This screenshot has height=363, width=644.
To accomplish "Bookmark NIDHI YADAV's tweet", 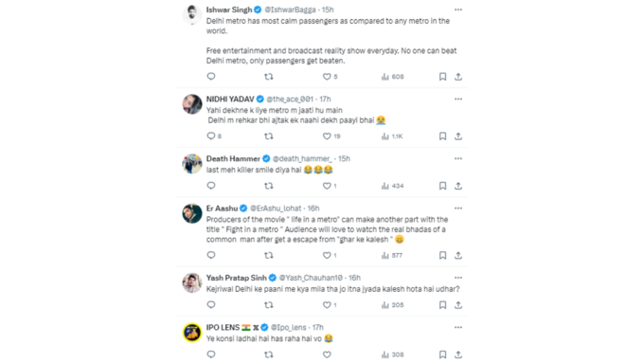I will coord(442,136).
